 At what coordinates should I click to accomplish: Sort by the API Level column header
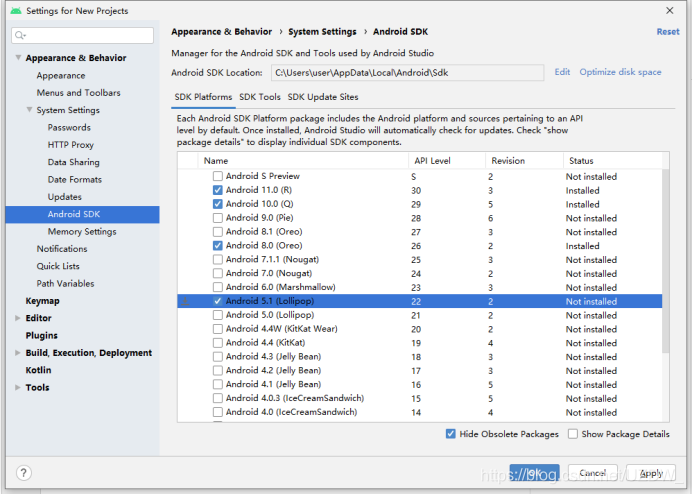(x=447, y=161)
